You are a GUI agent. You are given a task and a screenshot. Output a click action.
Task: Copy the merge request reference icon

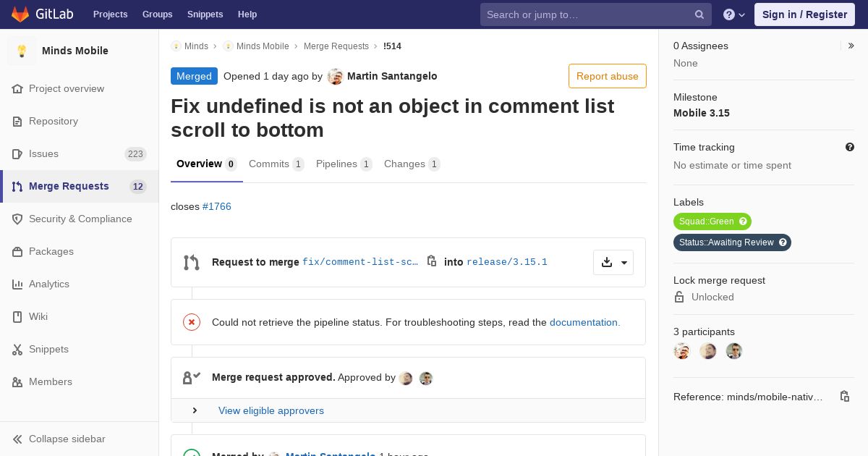844,397
